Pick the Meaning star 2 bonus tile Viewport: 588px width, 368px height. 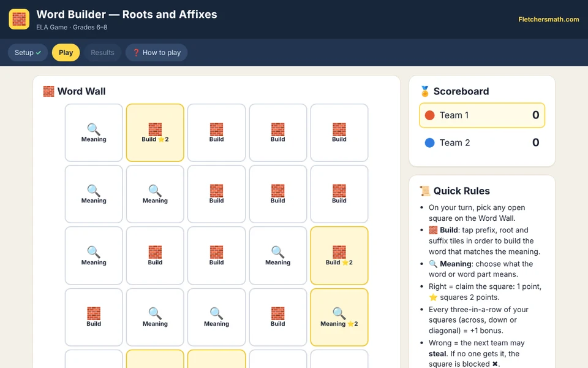(x=339, y=317)
